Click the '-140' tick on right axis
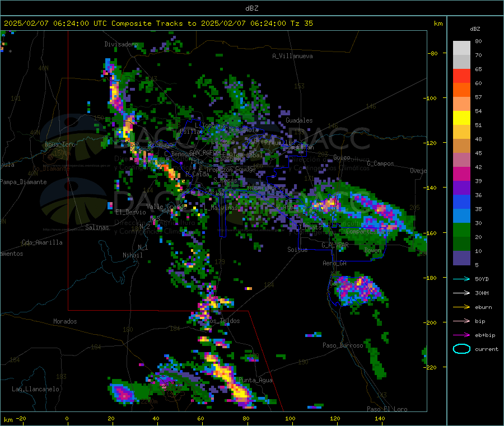Image resolution: width=504 pixels, height=426 pixels. 431,188
